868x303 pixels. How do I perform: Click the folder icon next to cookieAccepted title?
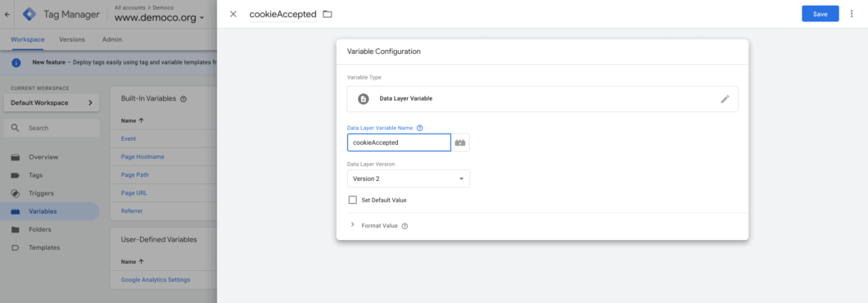point(328,14)
